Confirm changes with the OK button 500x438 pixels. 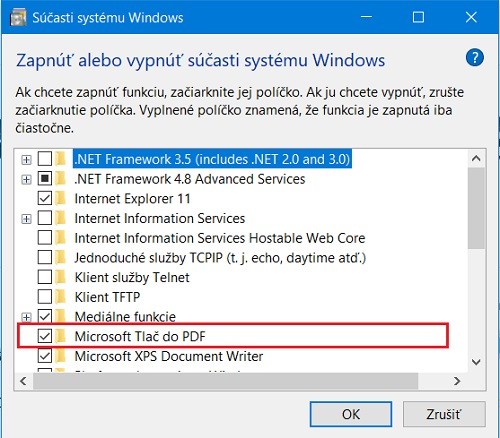click(x=351, y=414)
